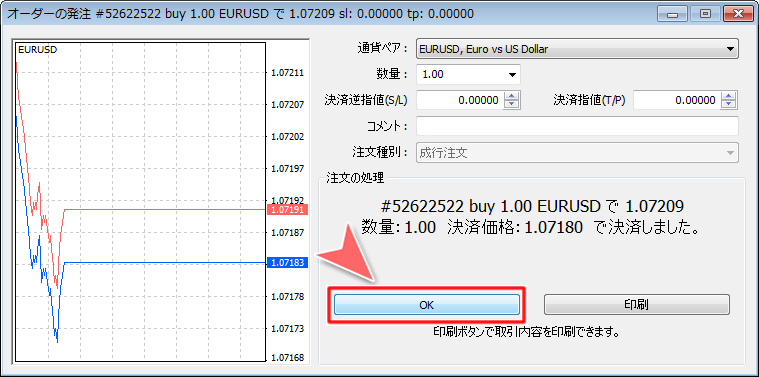Click the 1.07187 price axis value

(288, 233)
